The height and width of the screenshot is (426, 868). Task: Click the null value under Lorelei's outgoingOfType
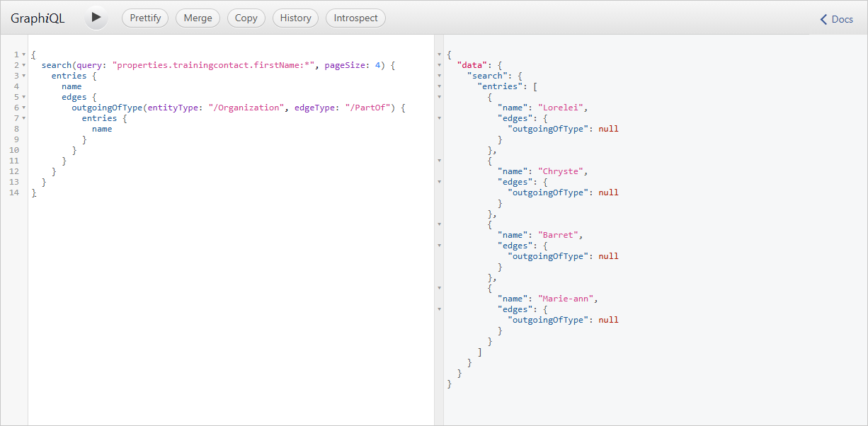click(x=608, y=129)
